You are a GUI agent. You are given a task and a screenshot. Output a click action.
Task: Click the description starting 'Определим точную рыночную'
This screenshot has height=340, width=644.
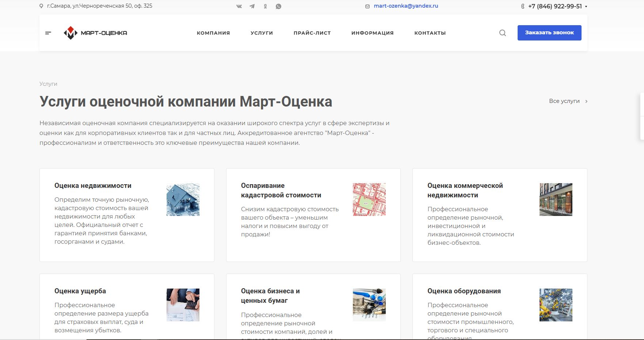pyautogui.click(x=102, y=221)
